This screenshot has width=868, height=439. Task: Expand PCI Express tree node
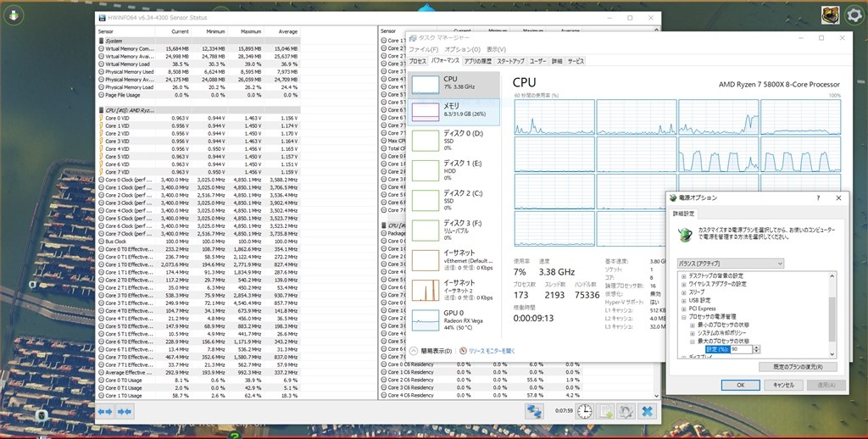click(684, 308)
